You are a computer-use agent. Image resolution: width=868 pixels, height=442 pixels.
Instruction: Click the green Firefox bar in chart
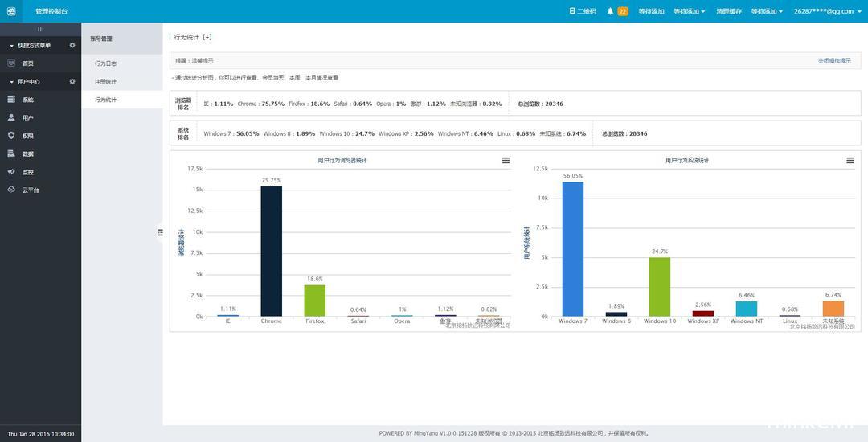[314, 301]
